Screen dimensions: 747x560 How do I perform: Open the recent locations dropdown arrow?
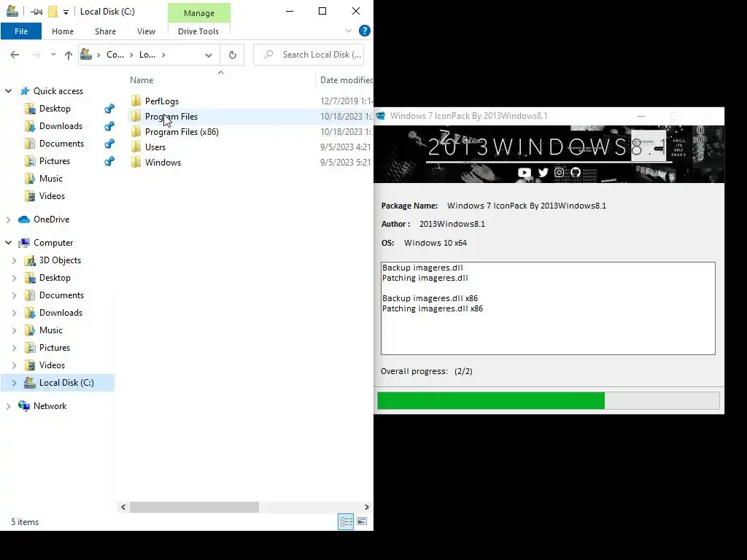pos(53,55)
